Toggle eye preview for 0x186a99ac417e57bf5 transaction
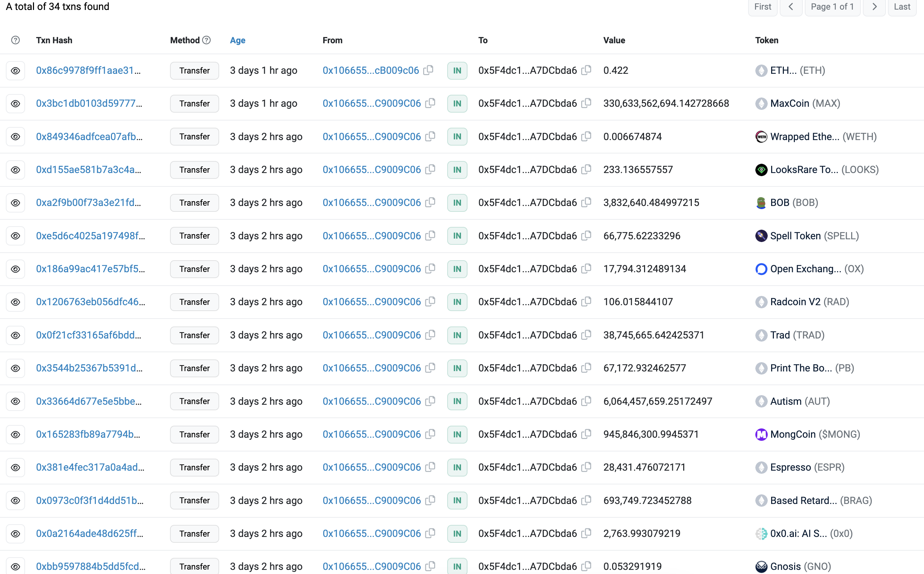The image size is (924, 574). (15, 269)
